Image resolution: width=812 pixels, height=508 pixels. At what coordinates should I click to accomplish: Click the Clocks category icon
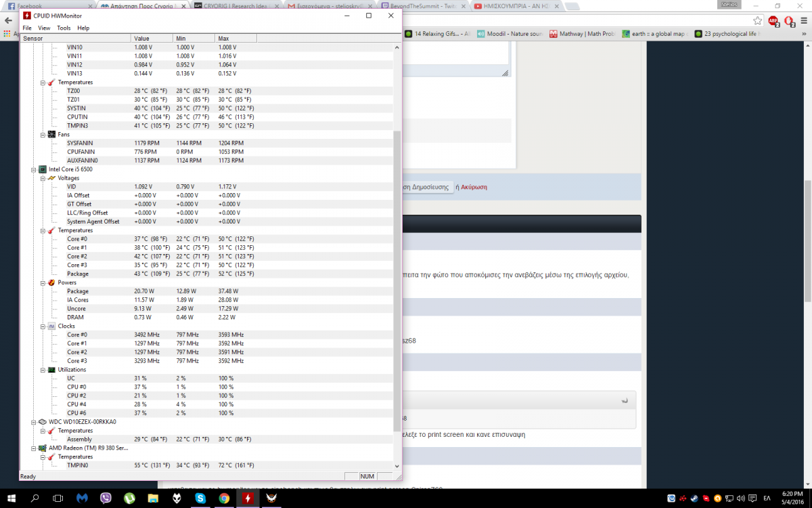(x=51, y=326)
